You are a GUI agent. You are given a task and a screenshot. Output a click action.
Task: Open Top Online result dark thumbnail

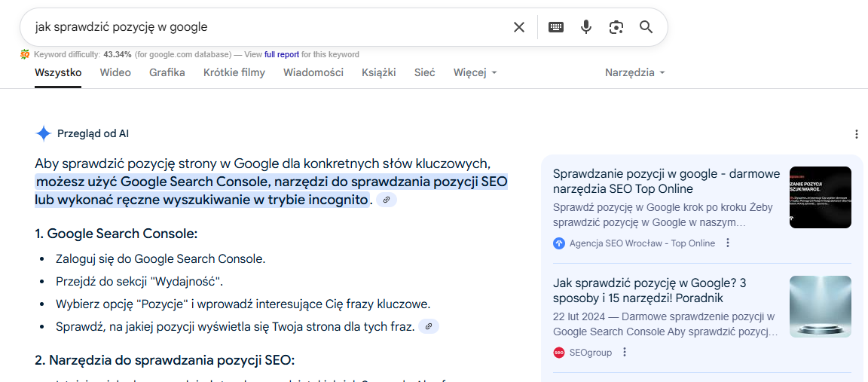(821, 197)
